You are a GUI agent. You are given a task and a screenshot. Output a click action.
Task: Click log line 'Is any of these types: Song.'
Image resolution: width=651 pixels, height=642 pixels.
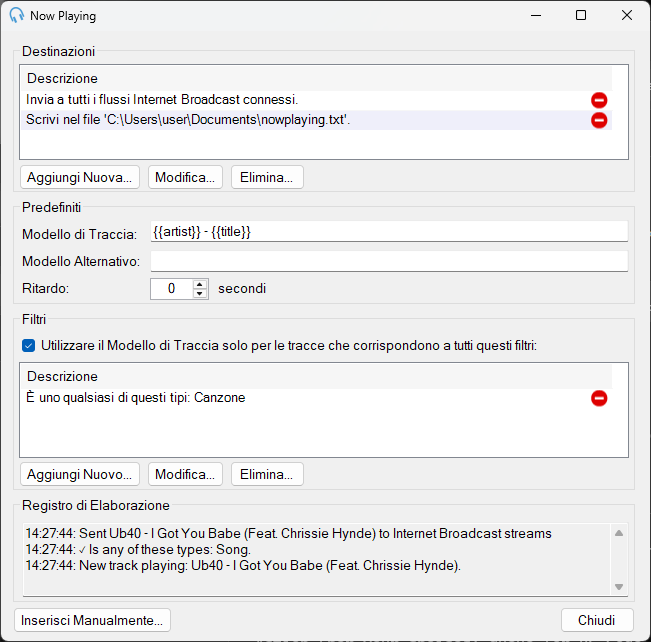point(138,549)
